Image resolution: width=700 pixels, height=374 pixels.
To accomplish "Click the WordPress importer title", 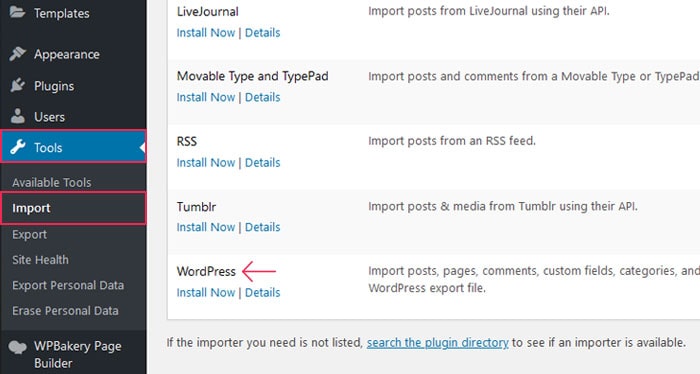I will click(206, 271).
